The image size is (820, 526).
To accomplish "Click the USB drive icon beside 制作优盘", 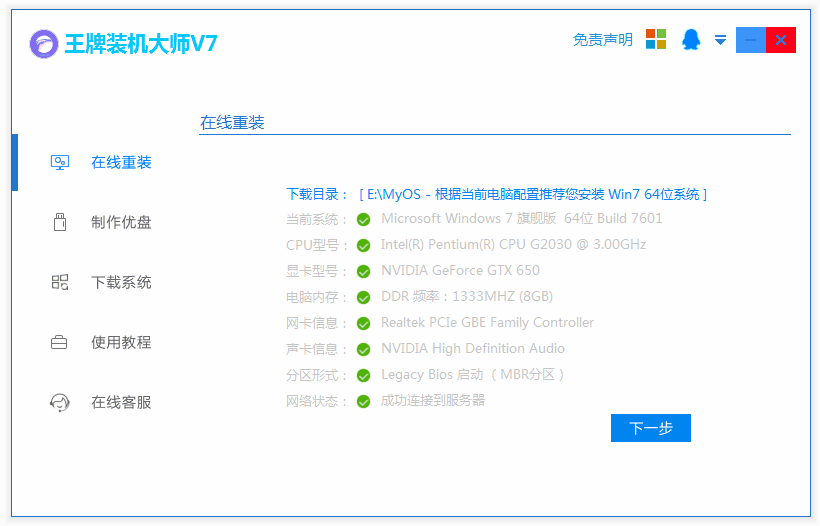I will [60, 222].
